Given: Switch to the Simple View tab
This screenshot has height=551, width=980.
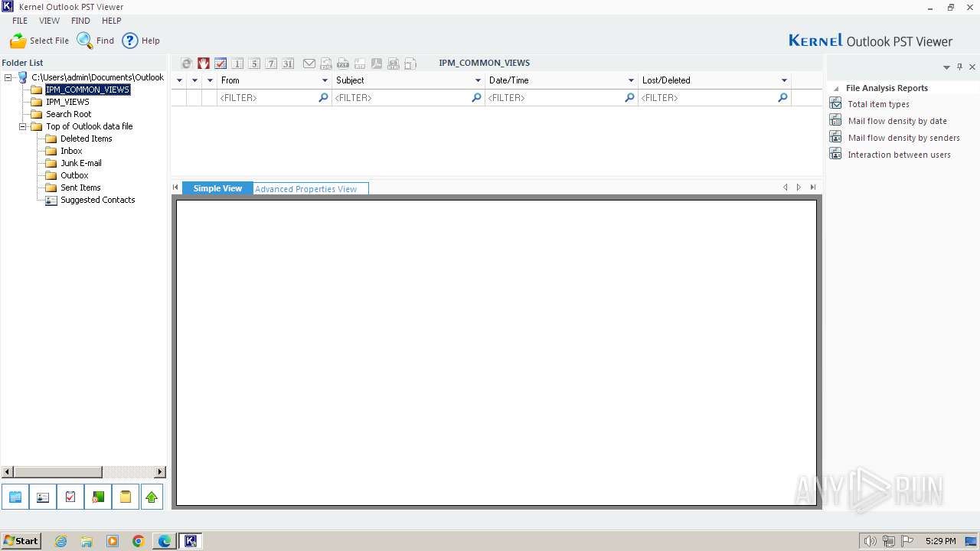Looking at the screenshot, I should 217,188.
